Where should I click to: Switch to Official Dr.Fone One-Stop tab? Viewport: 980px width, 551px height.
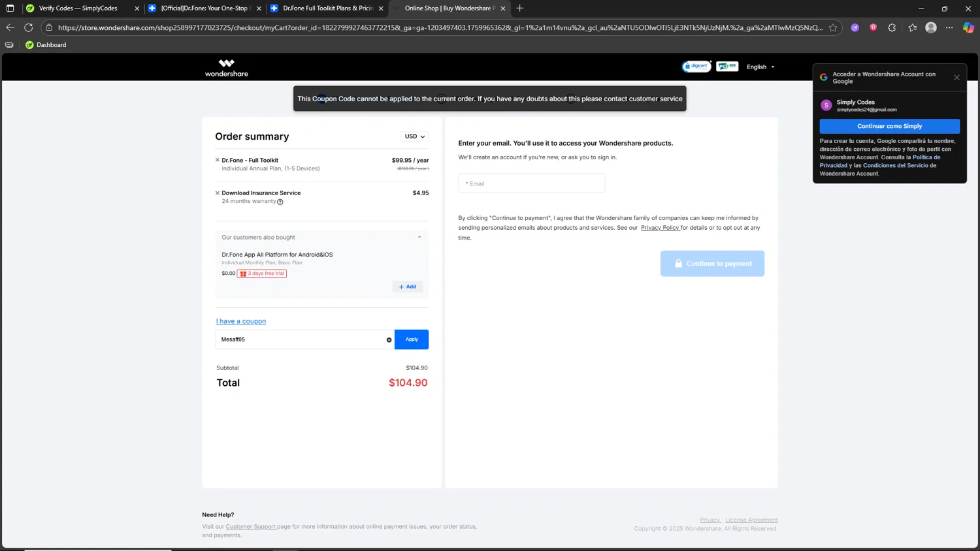(204, 8)
